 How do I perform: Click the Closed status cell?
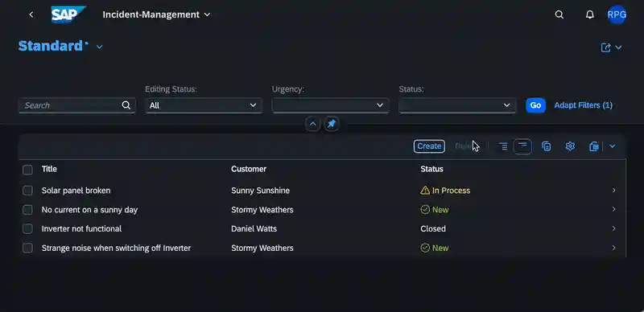(433, 228)
